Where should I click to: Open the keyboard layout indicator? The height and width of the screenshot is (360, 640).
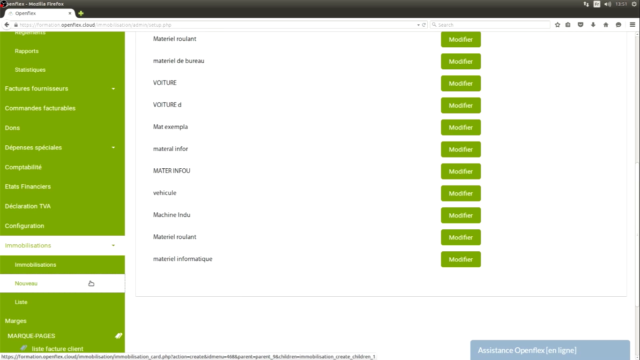point(597,4)
